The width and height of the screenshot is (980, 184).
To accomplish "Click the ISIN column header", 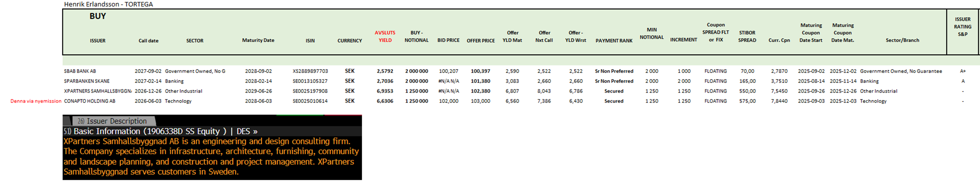I will (310, 41).
